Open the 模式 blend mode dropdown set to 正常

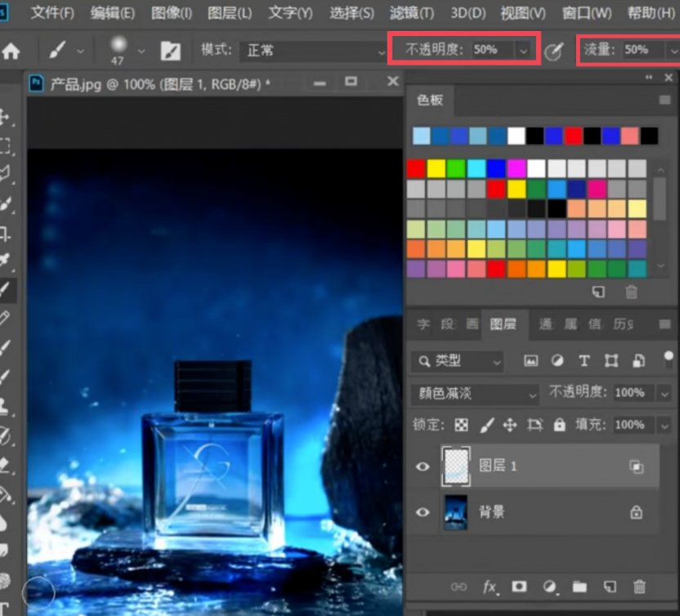312,51
